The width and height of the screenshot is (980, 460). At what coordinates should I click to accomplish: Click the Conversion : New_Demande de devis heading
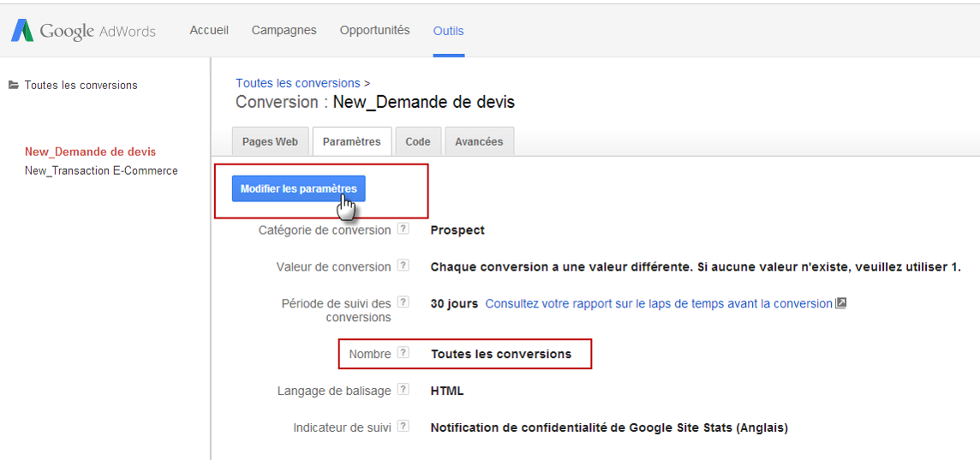coord(375,102)
